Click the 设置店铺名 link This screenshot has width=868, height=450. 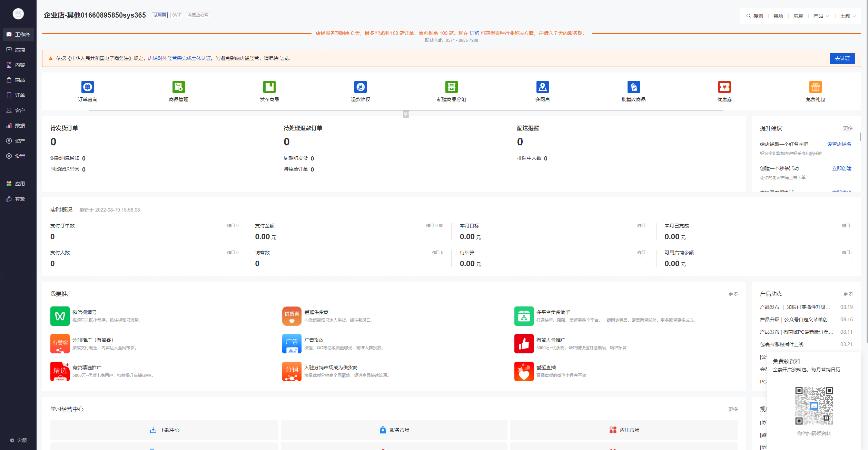(839, 144)
